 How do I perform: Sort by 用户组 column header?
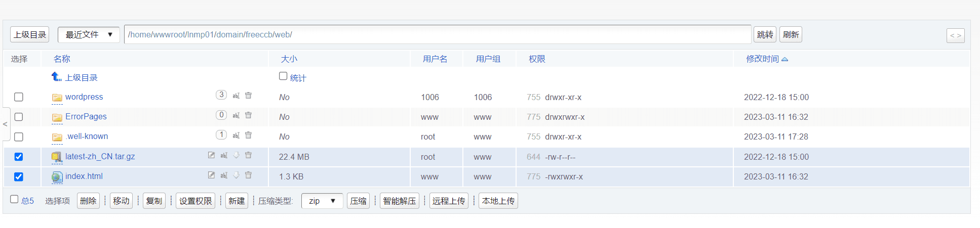pyautogui.click(x=488, y=59)
